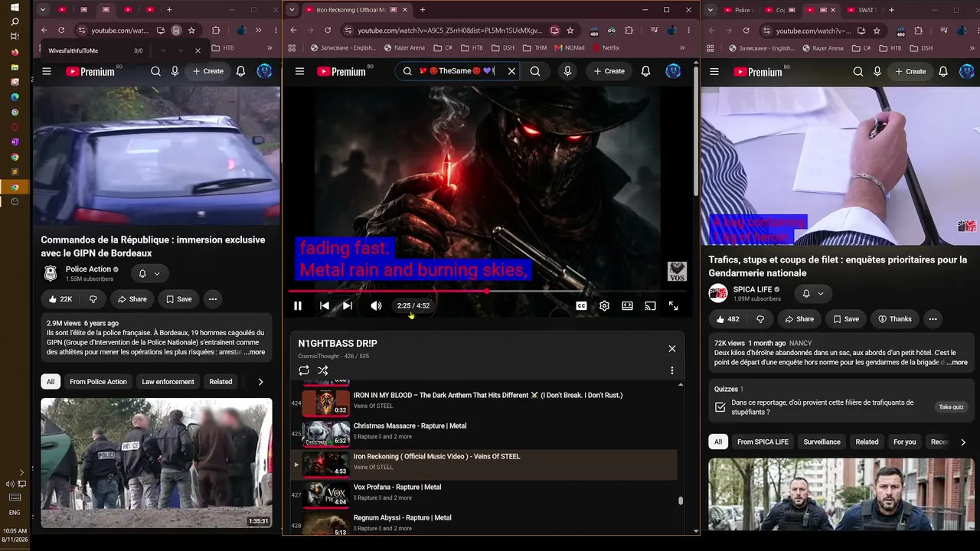Skip to next video in middle player

348,306
